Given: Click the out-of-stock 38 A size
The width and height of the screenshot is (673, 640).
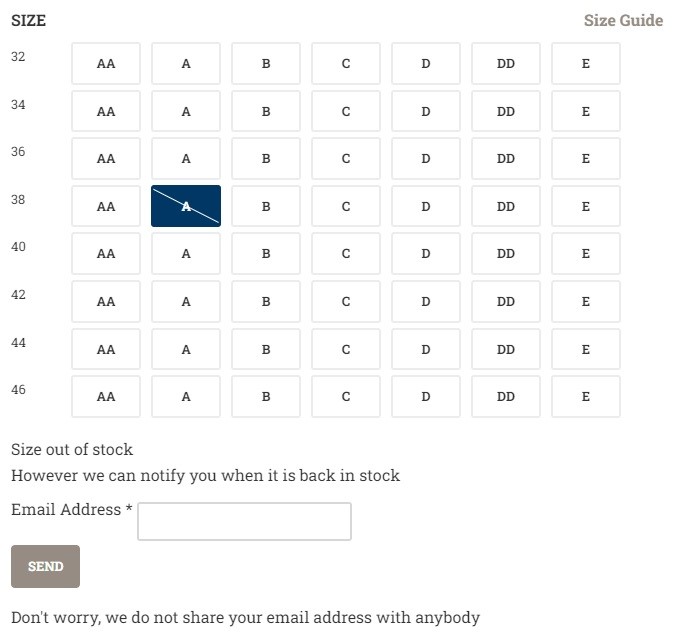Looking at the screenshot, I should click(186, 207).
